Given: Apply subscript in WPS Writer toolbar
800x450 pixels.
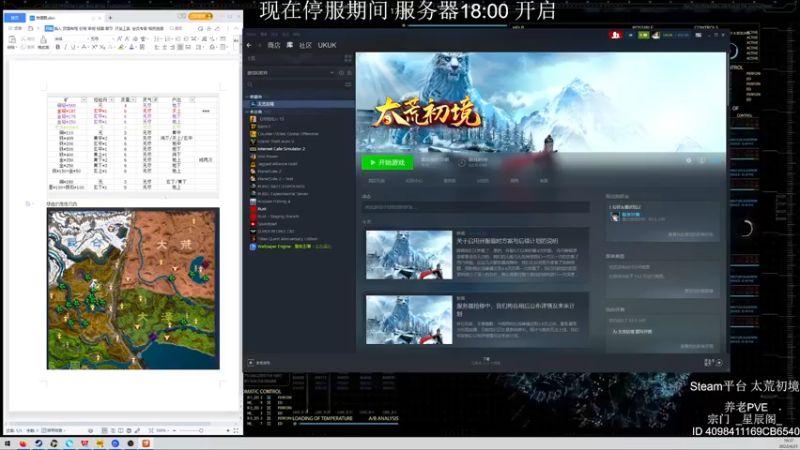Looking at the screenshot, I should (102, 47).
